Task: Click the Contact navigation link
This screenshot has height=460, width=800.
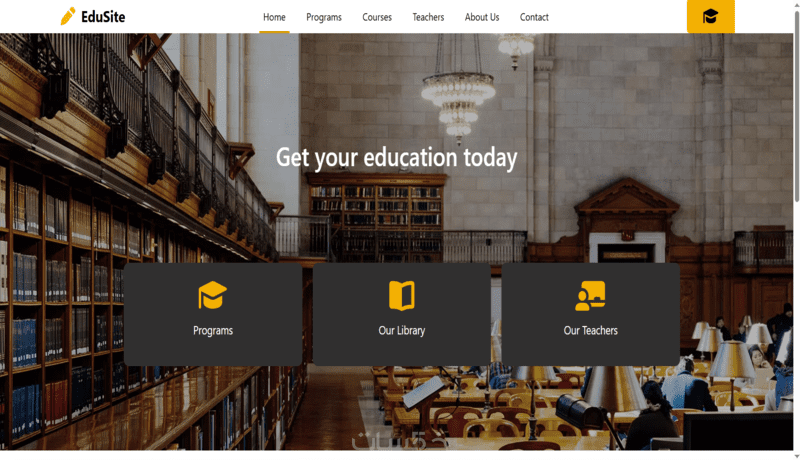Action: (534, 17)
